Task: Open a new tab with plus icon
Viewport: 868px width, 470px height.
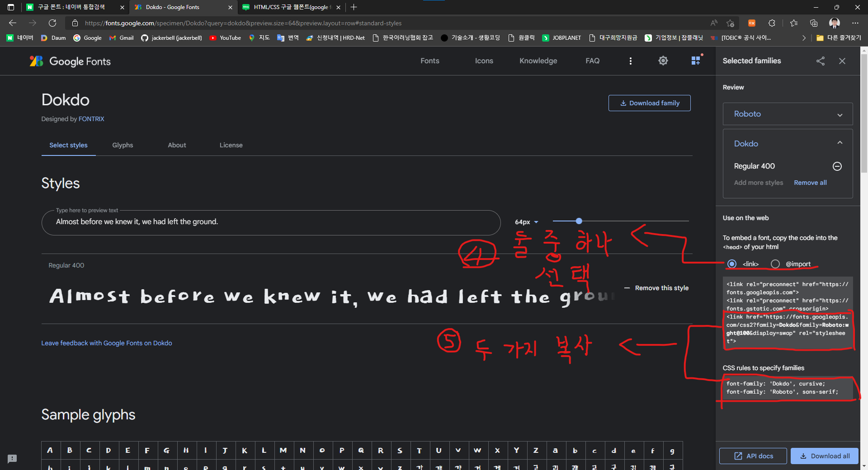Action: click(354, 7)
